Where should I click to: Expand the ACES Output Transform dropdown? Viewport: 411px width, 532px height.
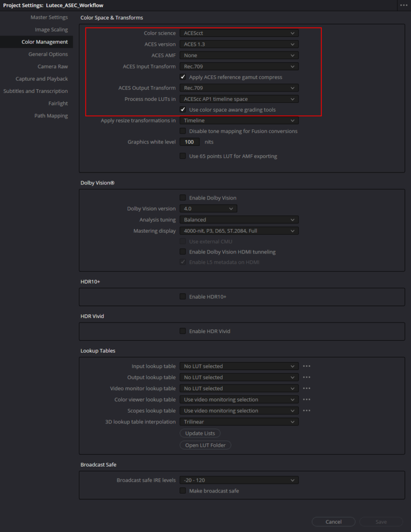tap(239, 88)
